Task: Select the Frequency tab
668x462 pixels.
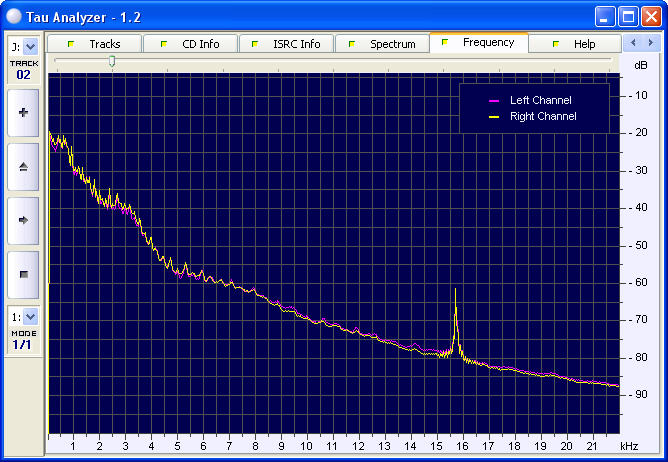Action: [479, 43]
